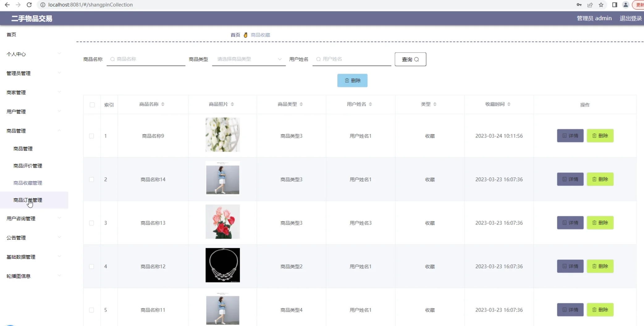
Task: Click the detail icon on row 1's 详情 button
Action: point(565,136)
